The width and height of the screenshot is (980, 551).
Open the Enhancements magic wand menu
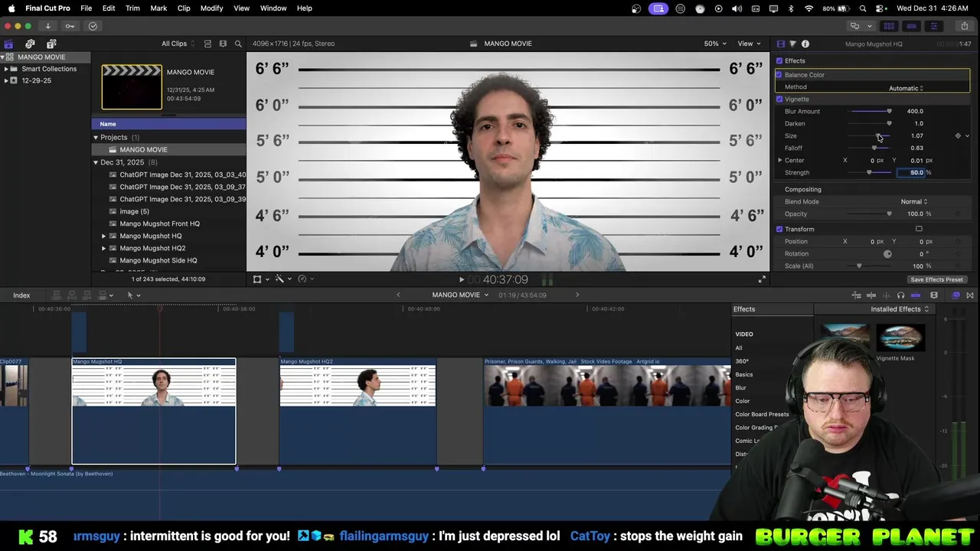(x=283, y=279)
